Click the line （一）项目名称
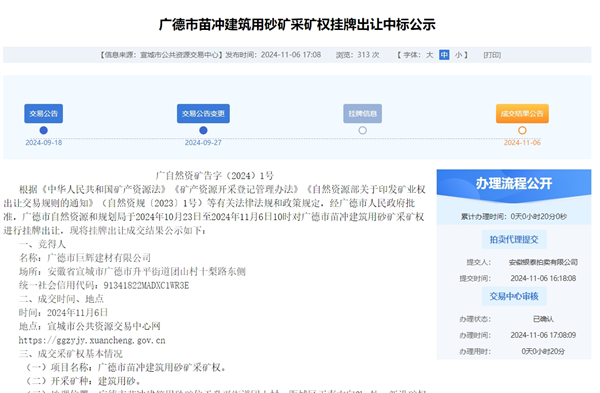Screen dimensions: 600x393 click(x=126, y=367)
